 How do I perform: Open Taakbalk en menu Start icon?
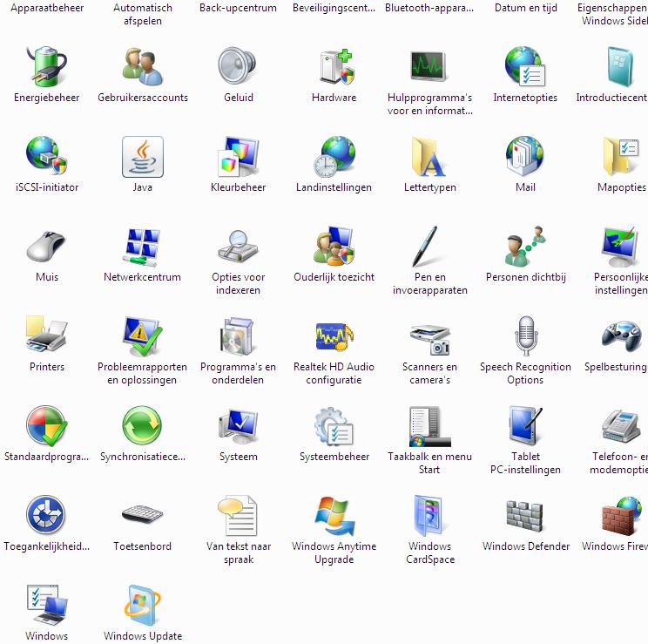[x=429, y=425]
